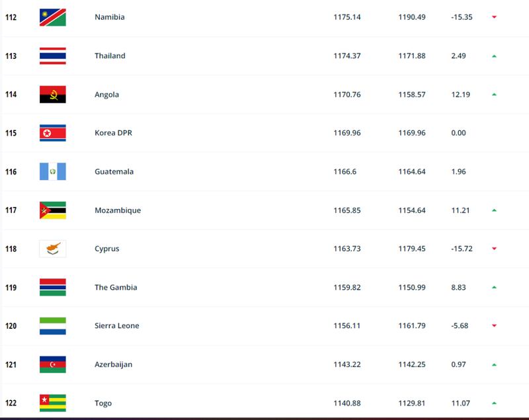
Task: Click the Korea DPR flag icon
Action: [53, 133]
